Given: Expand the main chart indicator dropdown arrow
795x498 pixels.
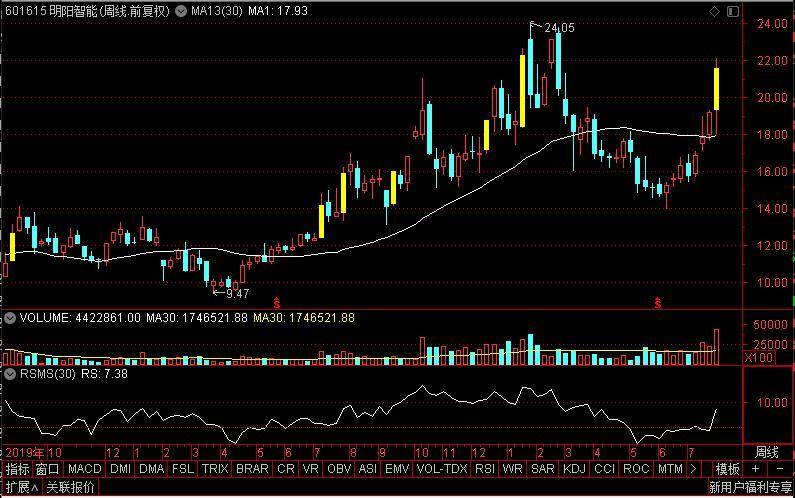Looking at the screenshot, I should (x=180, y=11).
